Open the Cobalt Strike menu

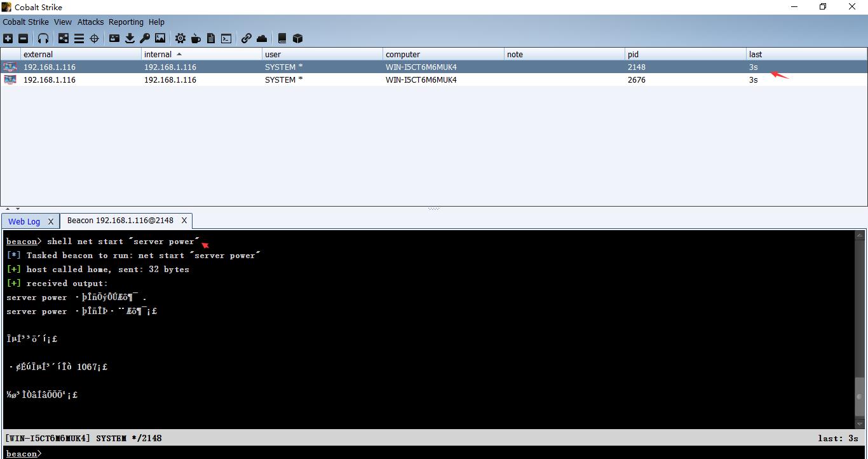[x=25, y=22]
